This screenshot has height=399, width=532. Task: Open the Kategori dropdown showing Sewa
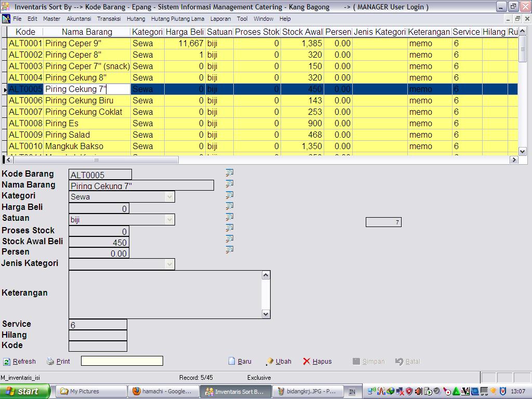pos(169,197)
